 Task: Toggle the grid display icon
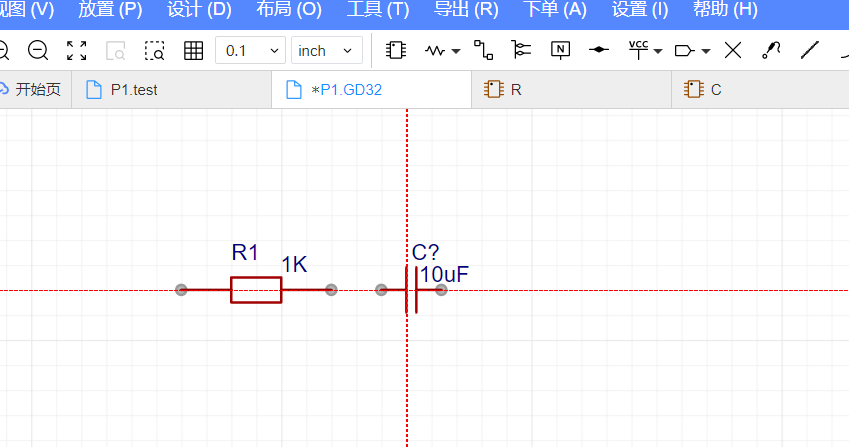194,50
